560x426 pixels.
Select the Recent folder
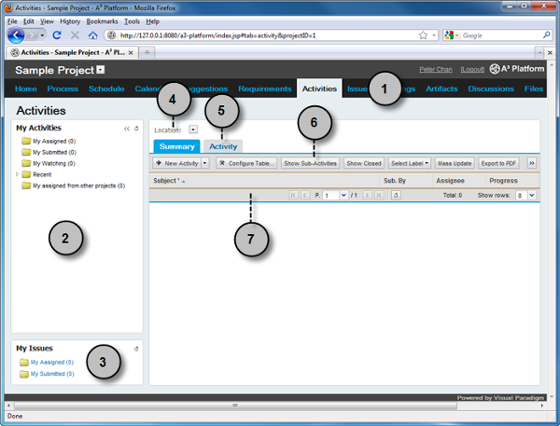coord(36,174)
